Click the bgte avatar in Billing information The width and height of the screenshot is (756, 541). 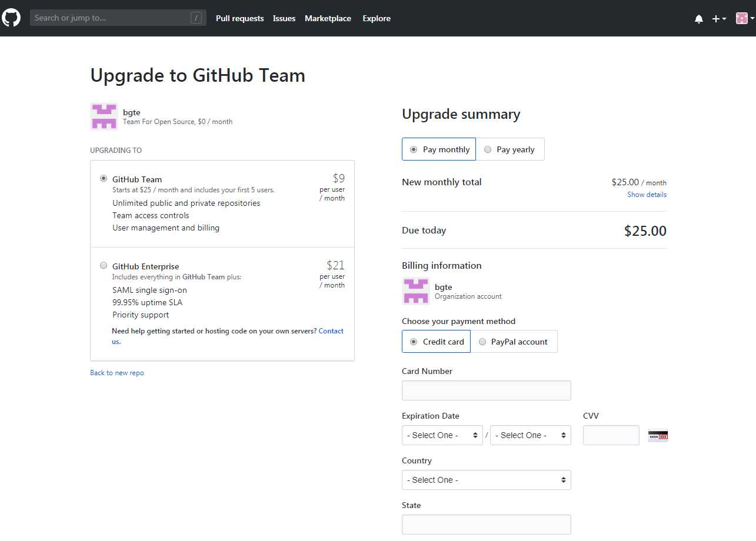tap(416, 291)
